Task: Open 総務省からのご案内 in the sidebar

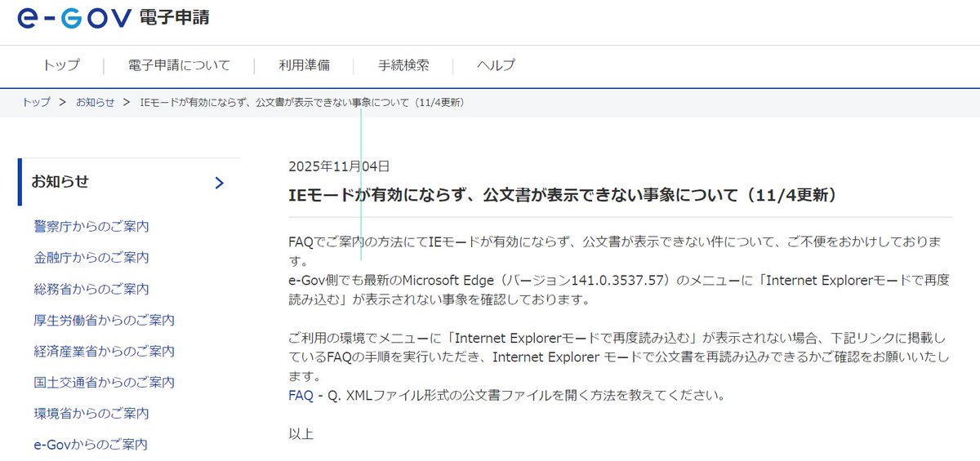Action: click(91, 289)
